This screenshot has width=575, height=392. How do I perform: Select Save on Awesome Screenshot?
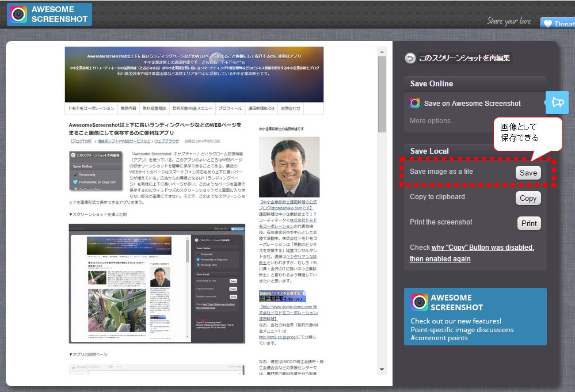(472, 104)
